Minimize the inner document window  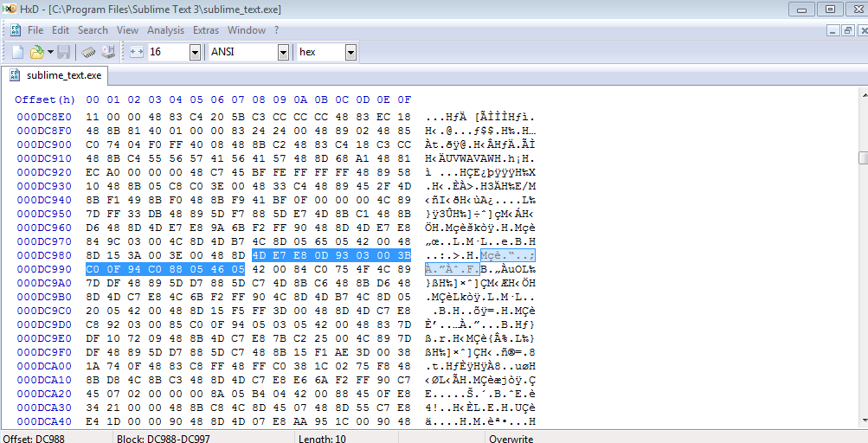tap(833, 30)
